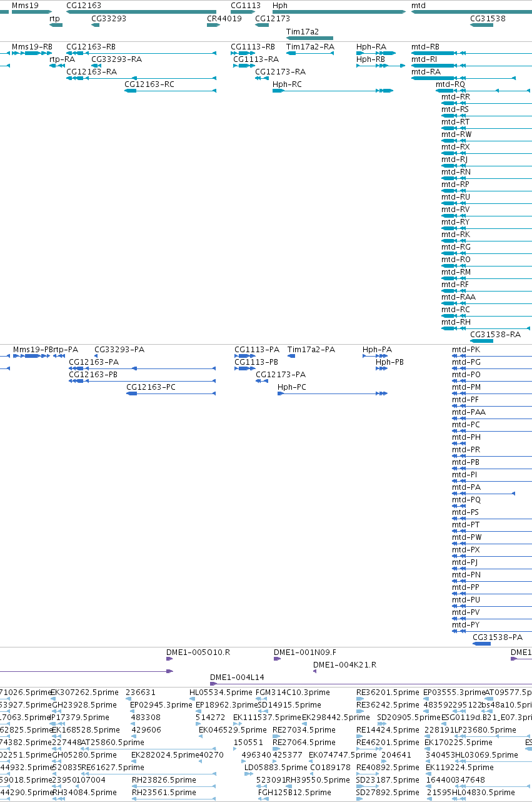This screenshot has width=532, height=802.
Task: Open transcript CG1113-RB
Action: (x=241, y=54)
